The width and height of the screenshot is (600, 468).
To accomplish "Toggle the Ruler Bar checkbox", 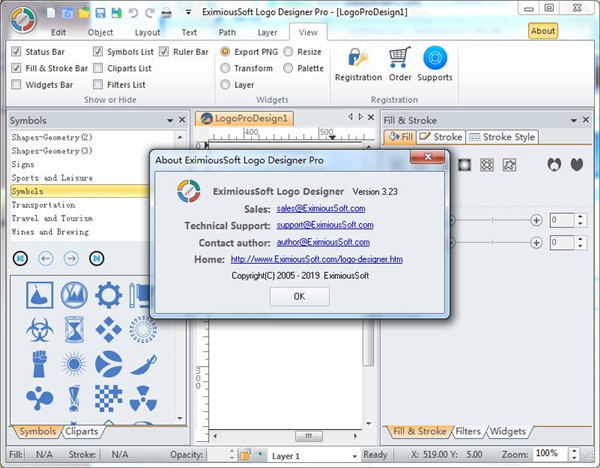I will [x=164, y=51].
